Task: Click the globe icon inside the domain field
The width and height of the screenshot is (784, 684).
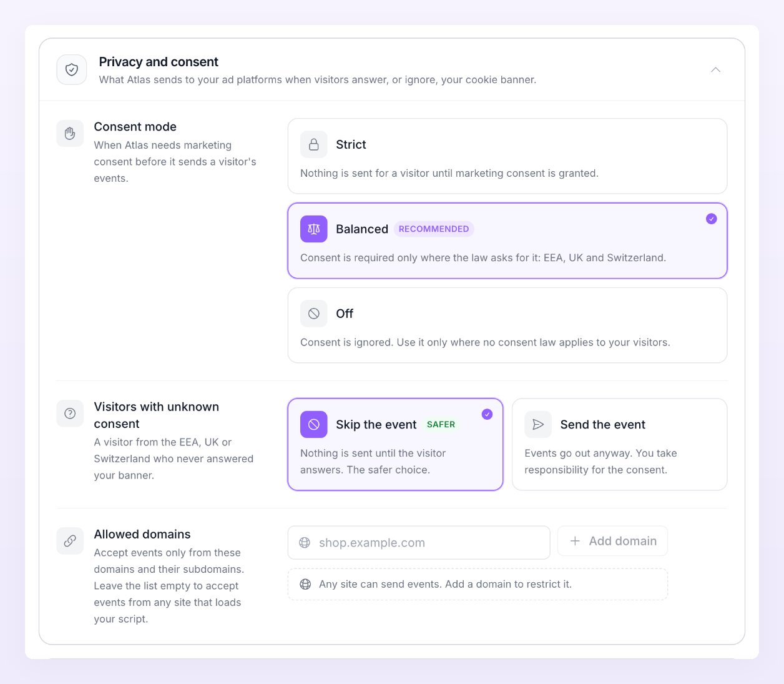Action: (305, 543)
